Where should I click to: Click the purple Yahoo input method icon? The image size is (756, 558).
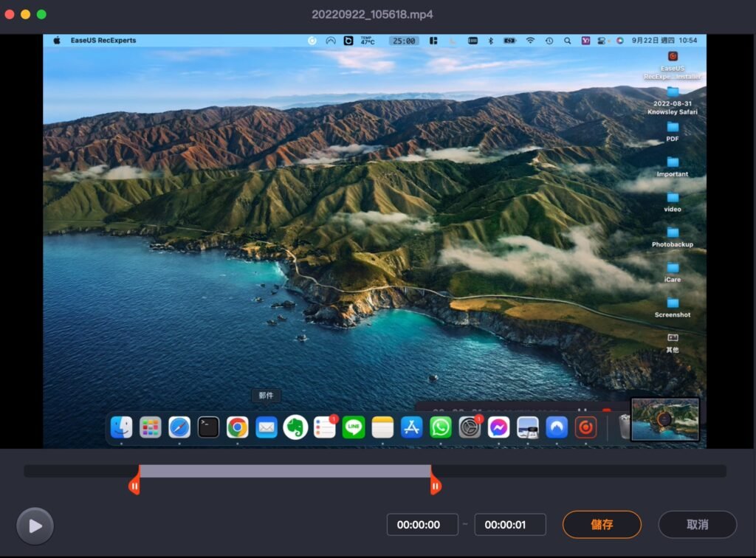(585, 41)
